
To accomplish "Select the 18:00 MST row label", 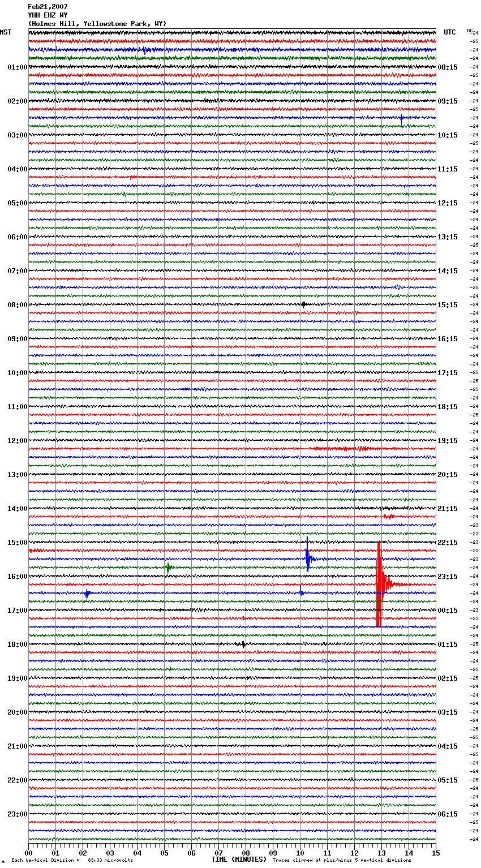I will tap(17, 644).
